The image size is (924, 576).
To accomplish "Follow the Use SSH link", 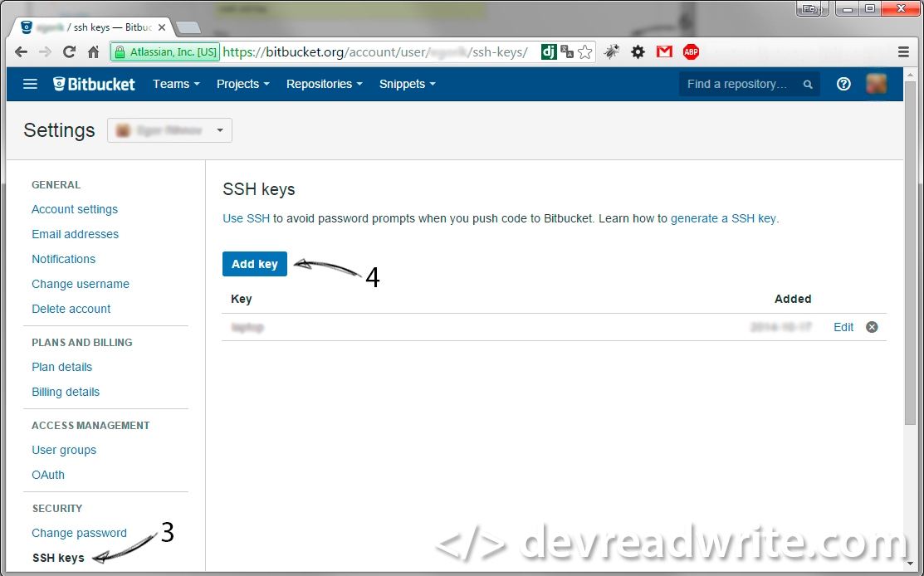I will [x=247, y=218].
